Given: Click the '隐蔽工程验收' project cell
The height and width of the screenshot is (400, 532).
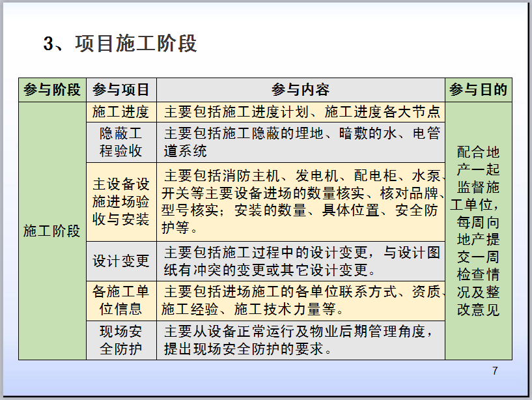Looking at the screenshot, I should 121,142.
